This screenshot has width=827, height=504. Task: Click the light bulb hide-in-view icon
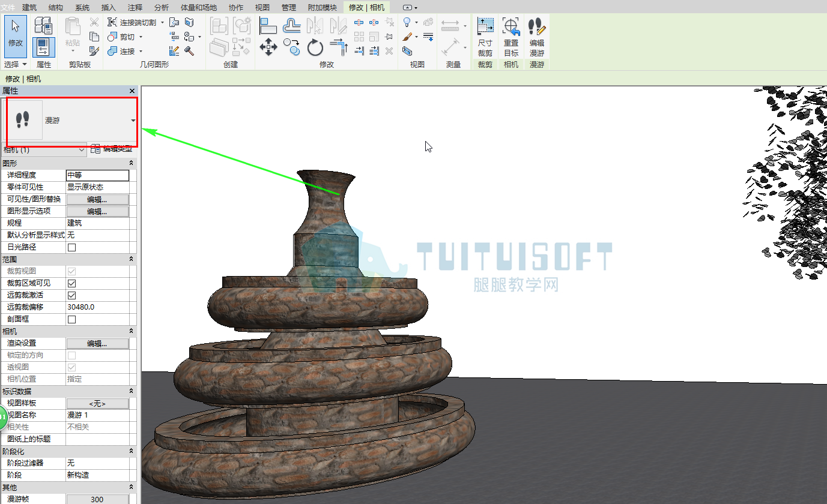coord(408,22)
